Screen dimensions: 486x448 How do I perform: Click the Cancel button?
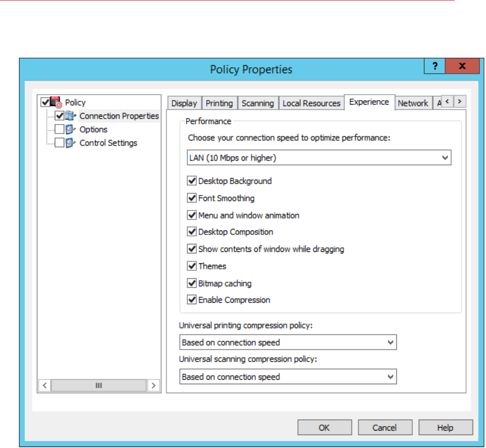click(x=385, y=428)
